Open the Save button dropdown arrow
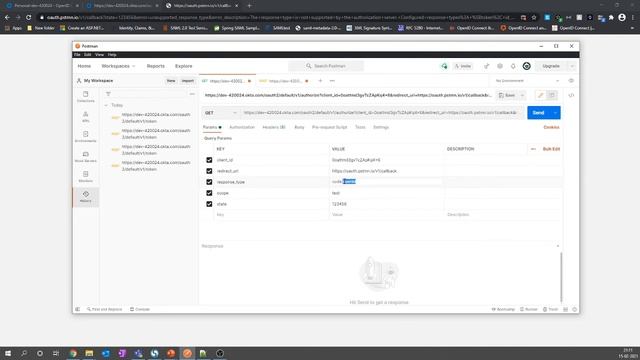This screenshot has width=640, height=360. click(522, 95)
